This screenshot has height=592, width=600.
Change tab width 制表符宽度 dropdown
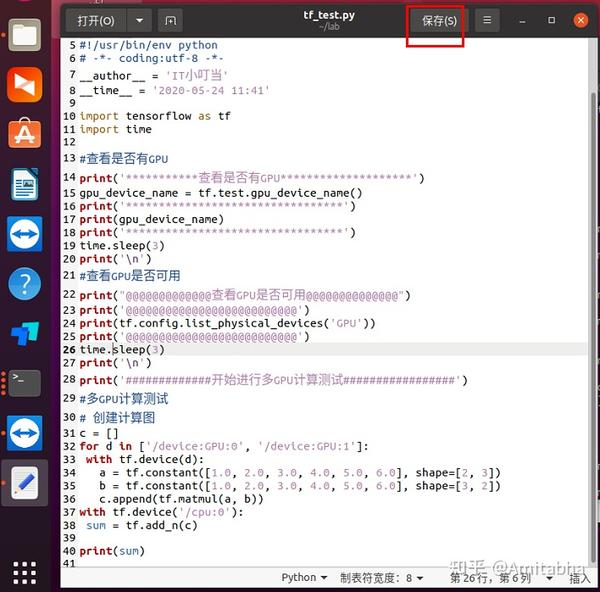pos(382,577)
